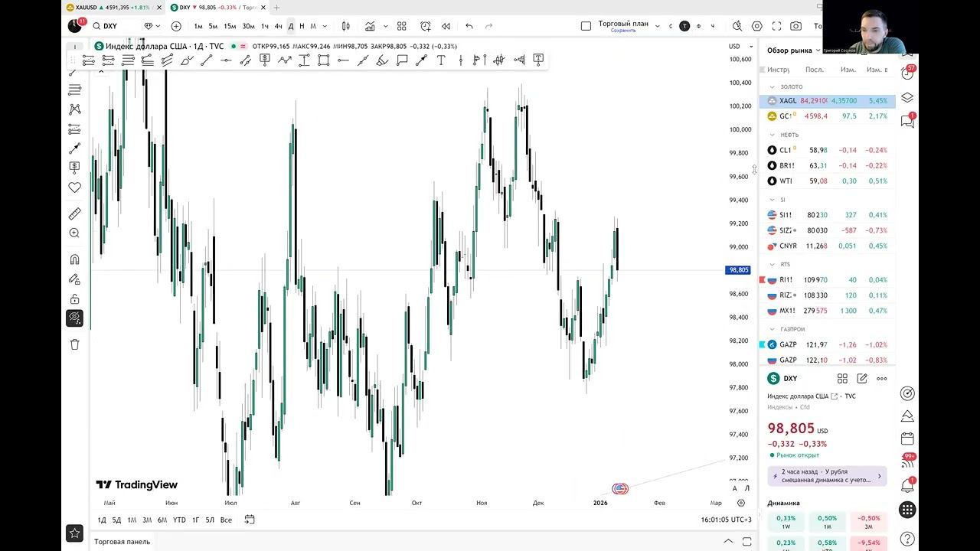Select the Д daily timeframe
This screenshot has height=551, width=980.
(x=290, y=26)
